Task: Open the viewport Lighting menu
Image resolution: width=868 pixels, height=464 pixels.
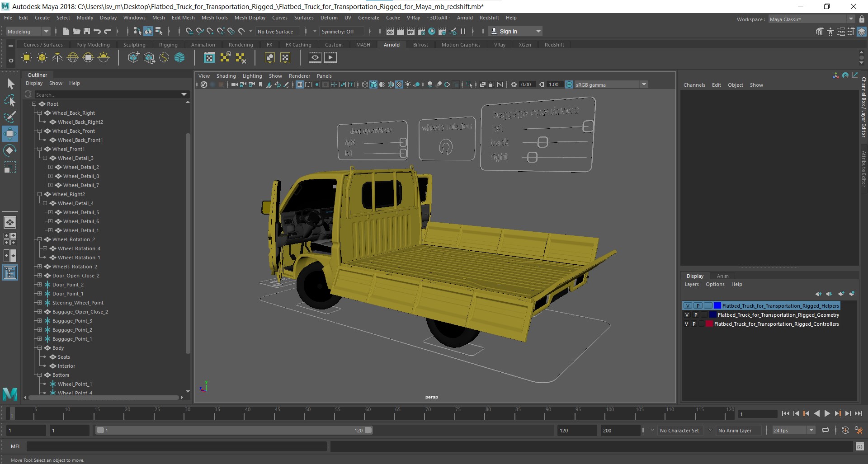Action: click(252, 76)
